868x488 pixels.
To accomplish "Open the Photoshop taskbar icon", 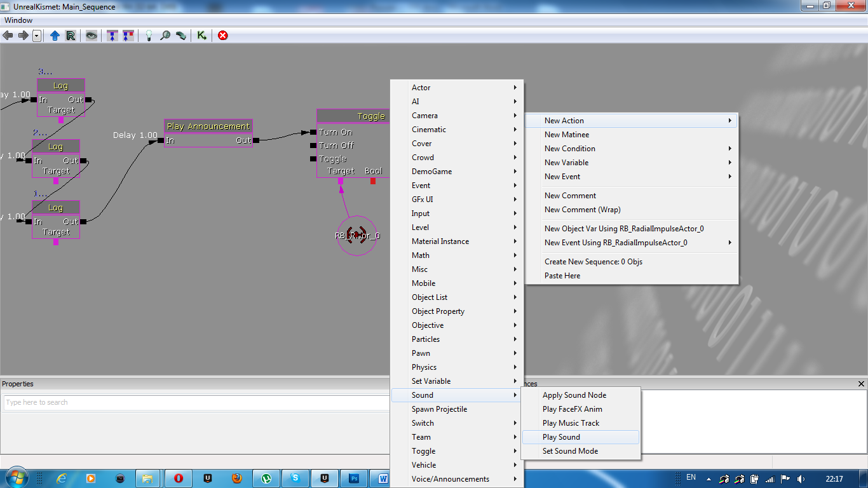I will [354, 478].
